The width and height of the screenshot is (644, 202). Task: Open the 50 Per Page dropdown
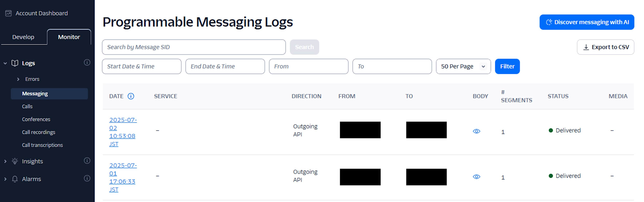[463, 66]
